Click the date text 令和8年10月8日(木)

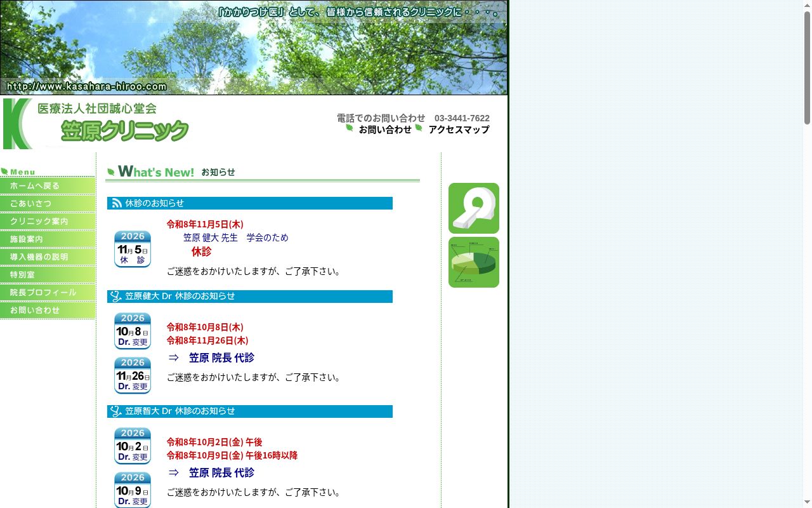point(205,327)
